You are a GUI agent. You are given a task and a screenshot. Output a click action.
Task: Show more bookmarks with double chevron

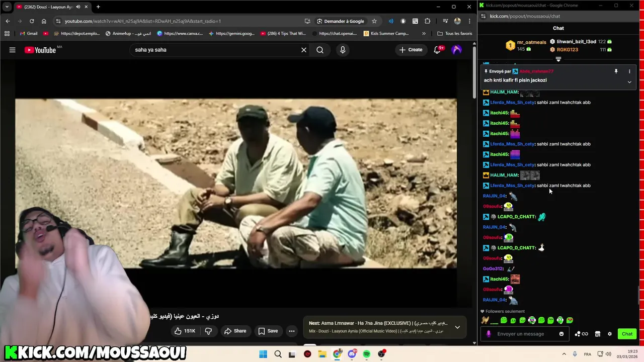pos(424,34)
